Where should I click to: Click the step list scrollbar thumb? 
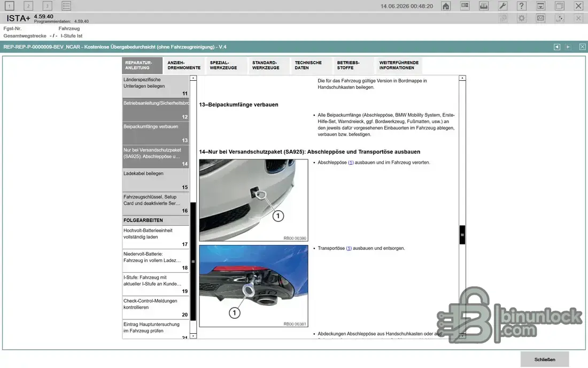193,262
